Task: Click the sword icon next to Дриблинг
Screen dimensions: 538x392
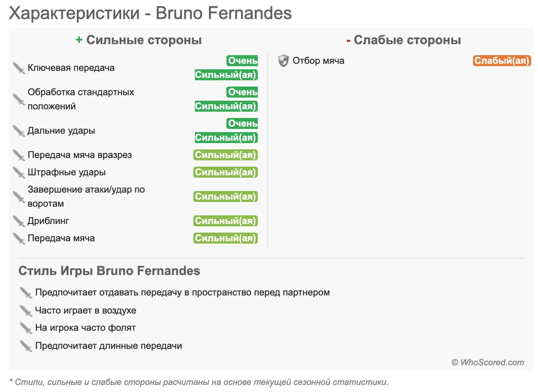Action: [x=19, y=221]
